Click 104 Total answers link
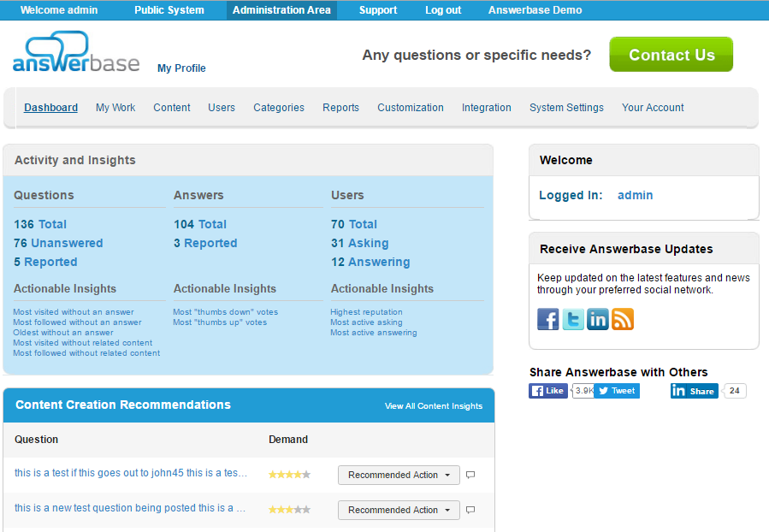 pos(200,224)
